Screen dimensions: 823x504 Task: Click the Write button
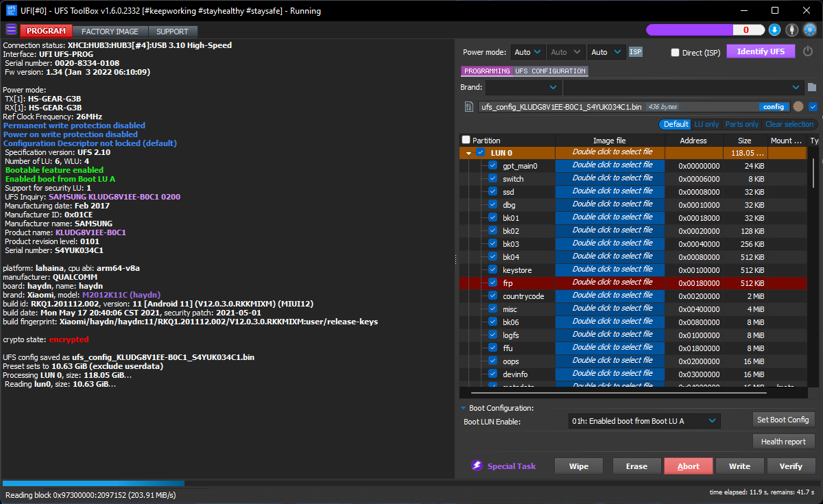[739, 466]
